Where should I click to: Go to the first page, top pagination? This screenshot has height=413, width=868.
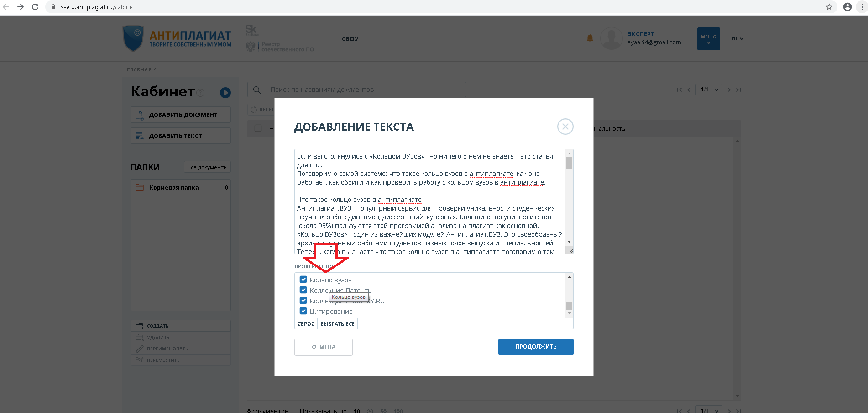click(x=679, y=90)
